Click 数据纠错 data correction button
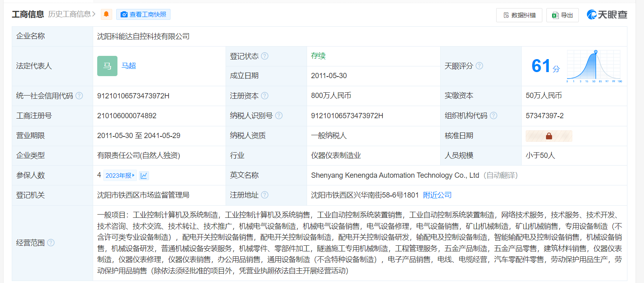644x283 pixels. pyautogui.click(x=519, y=15)
